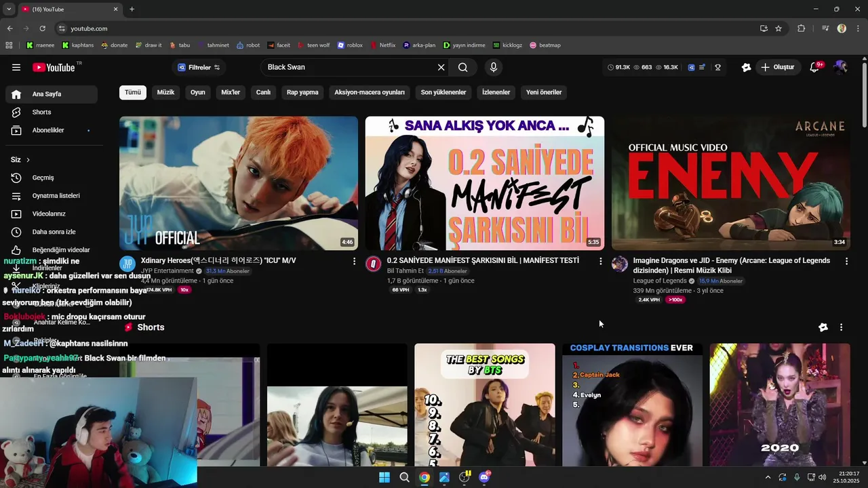Select the Tümü chip
Viewport: 868px width, 488px height.
coord(133,92)
